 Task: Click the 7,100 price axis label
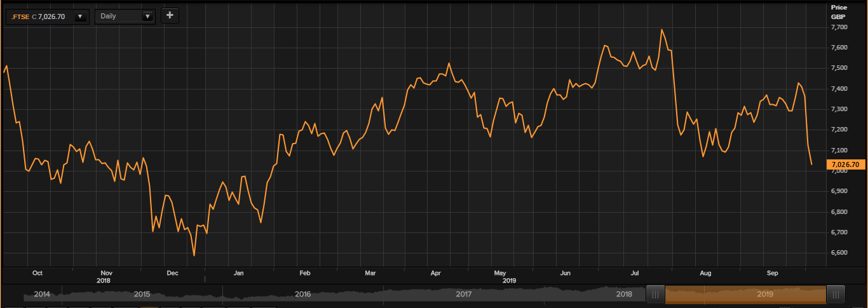tap(839, 151)
